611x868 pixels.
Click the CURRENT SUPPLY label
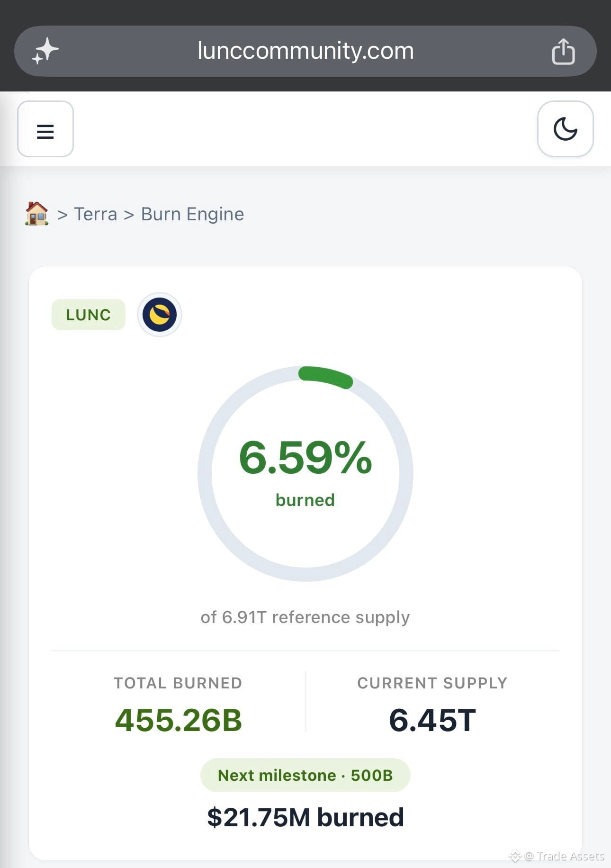point(432,683)
